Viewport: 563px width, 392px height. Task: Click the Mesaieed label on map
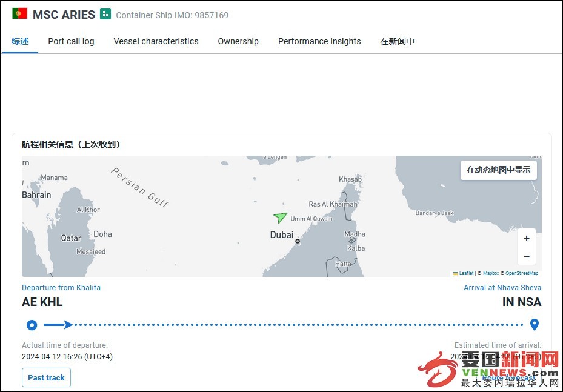point(91,251)
